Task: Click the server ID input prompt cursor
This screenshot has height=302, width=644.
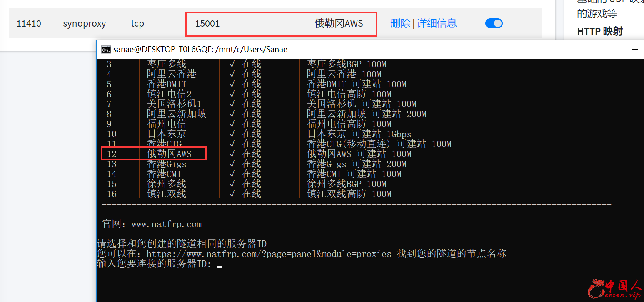Action: [x=219, y=265]
